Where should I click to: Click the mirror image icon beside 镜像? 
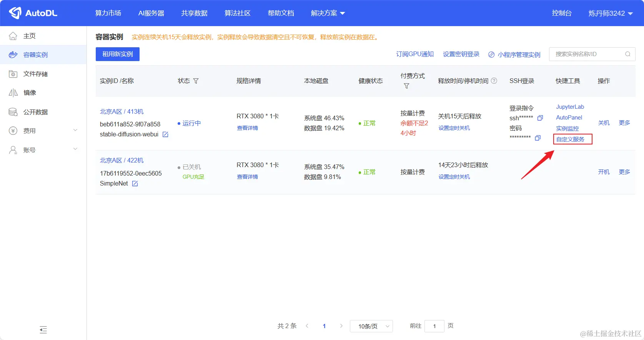[13, 93]
